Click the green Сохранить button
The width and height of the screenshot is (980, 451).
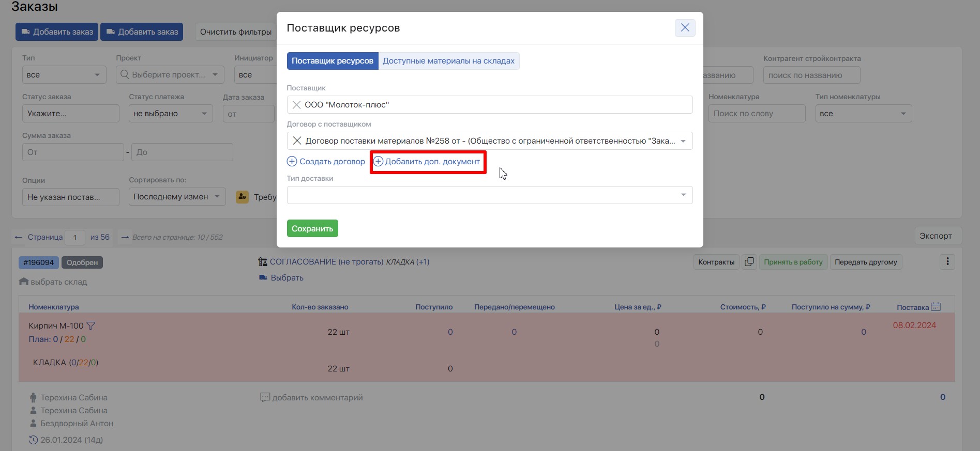(312, 228)
